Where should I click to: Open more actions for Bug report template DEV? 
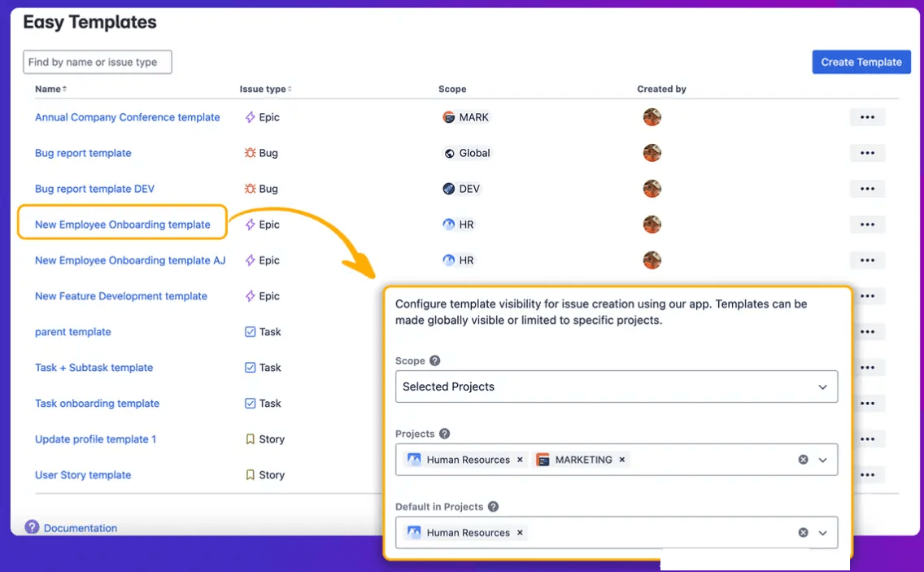coord(867,189)
